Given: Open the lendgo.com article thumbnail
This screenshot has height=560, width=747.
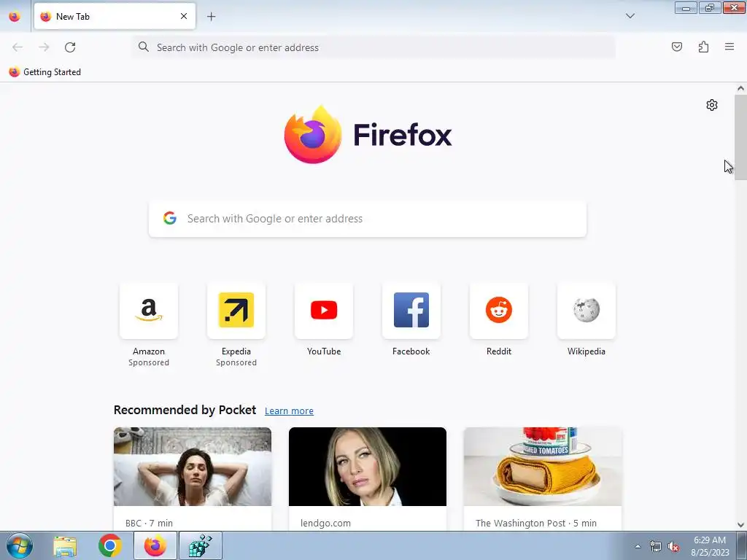Looking at the screenshot, I should tap(368, 466).
